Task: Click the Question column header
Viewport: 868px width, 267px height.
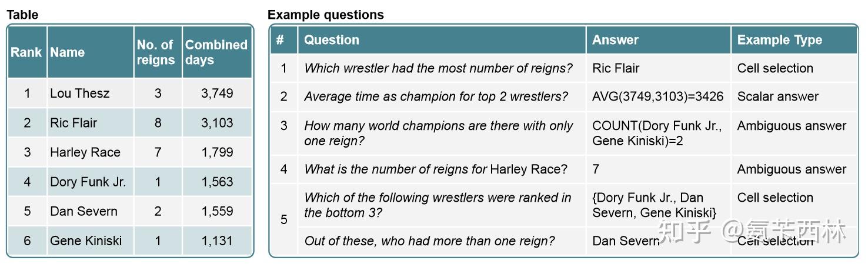Action: point(332,40)
